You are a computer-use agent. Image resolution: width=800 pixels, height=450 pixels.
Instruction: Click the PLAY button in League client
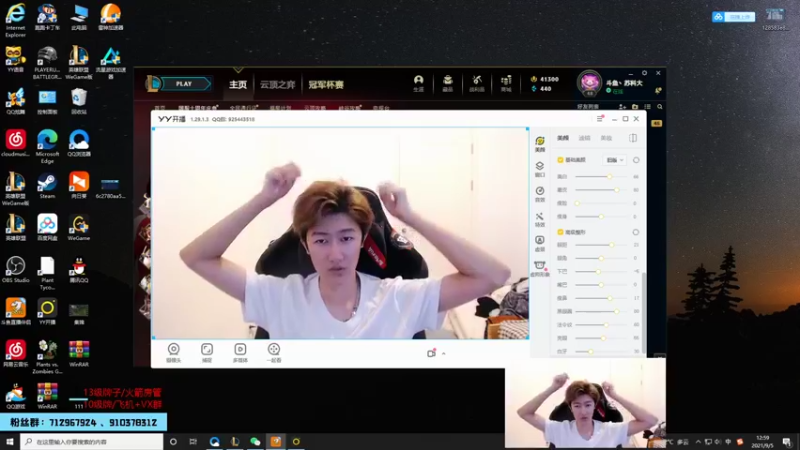(x=184, y=84)
